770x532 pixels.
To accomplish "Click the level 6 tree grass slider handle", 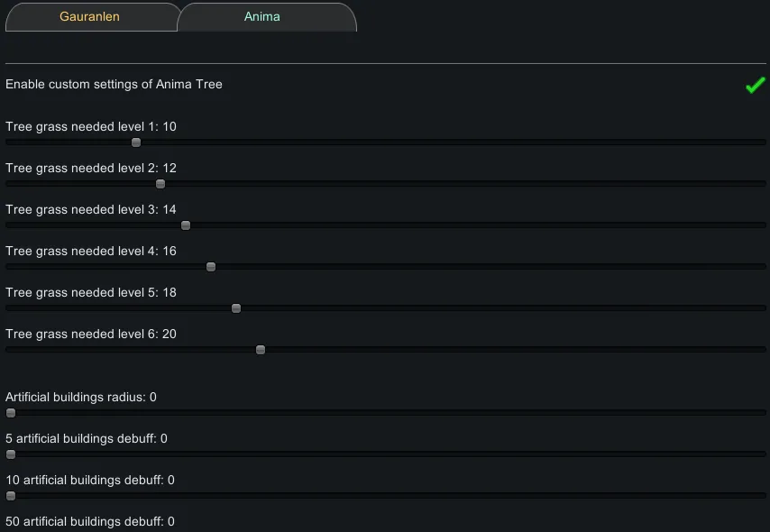I will click(x=261, y=350).
